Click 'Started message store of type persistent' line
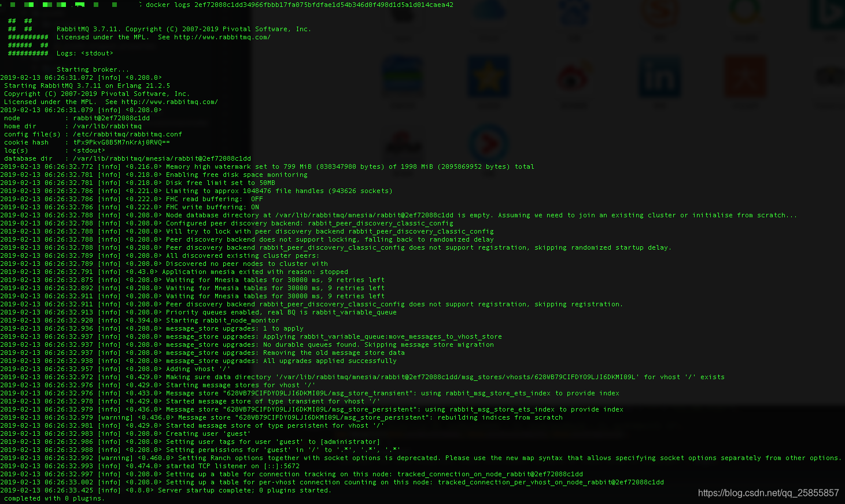Viewport: 845px width, 504px height. click(192, 425)
